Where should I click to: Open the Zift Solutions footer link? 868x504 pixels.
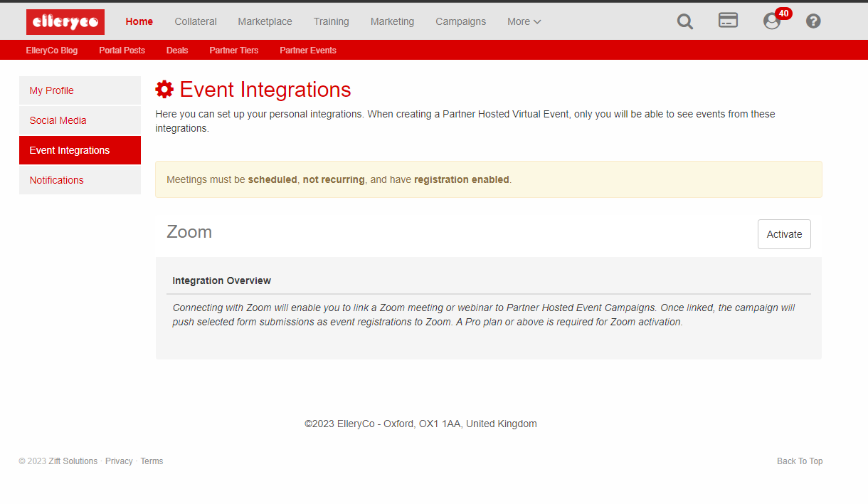pos(73,461)
